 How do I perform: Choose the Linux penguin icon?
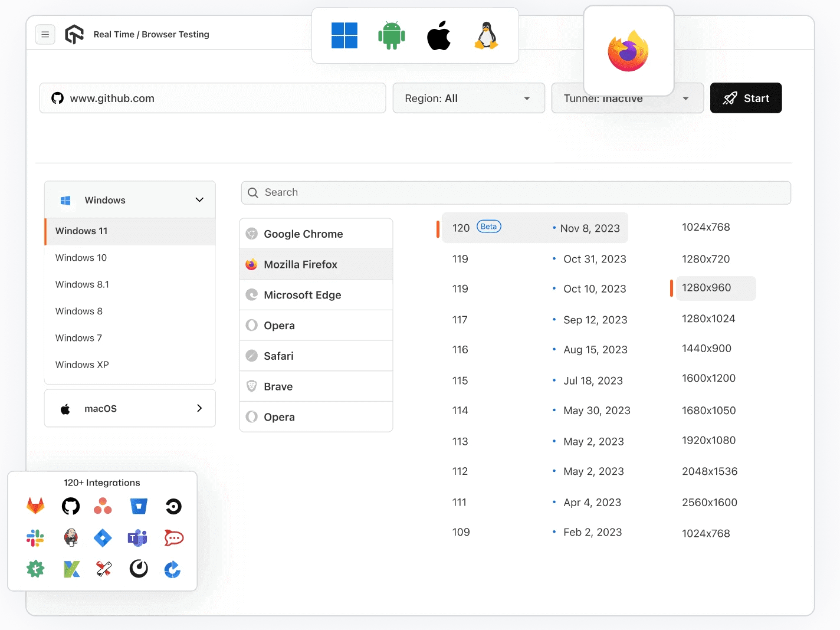[486, 35]
